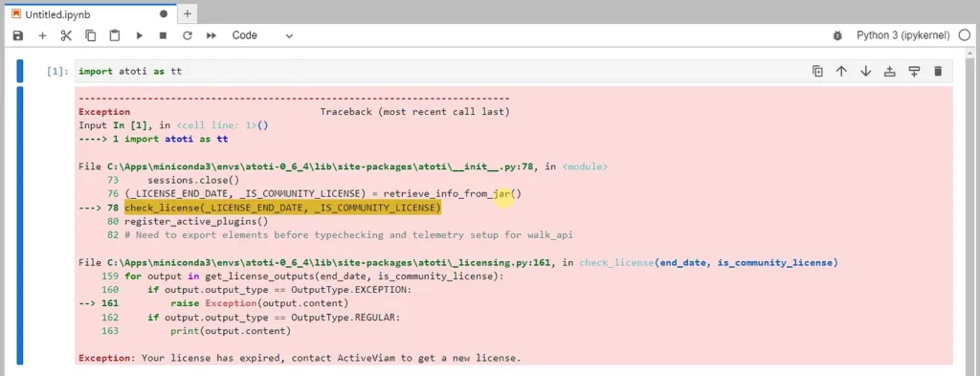
Task: Restart kernel and run all cells
Action: point(212,35)
